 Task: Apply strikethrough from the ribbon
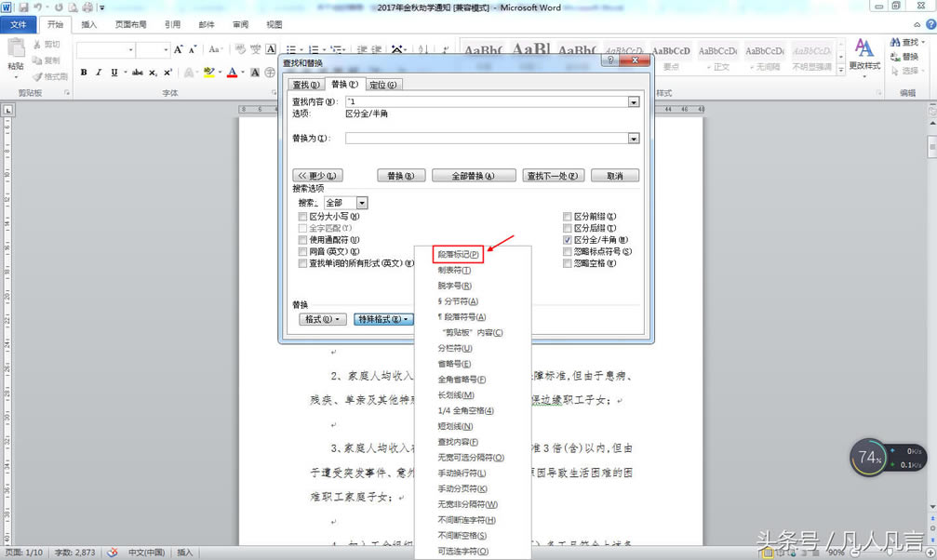(x=137, y=72)
